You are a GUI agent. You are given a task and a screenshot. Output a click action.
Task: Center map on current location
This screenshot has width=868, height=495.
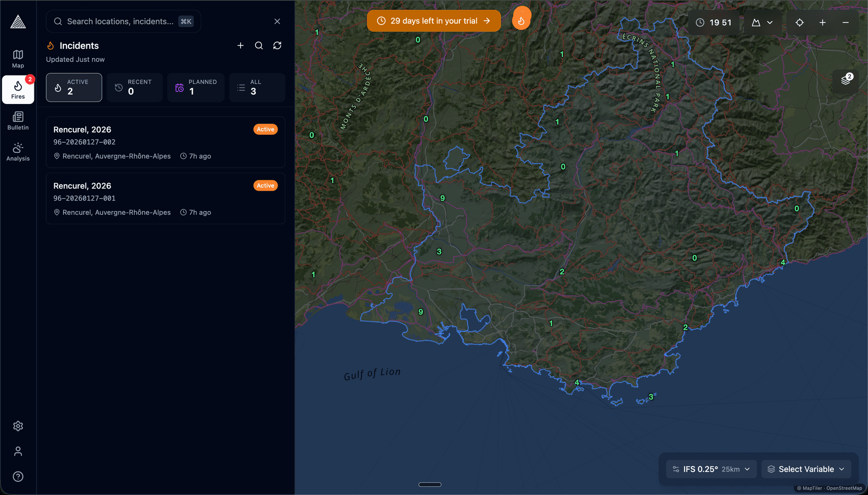click(x=799, y=23)
